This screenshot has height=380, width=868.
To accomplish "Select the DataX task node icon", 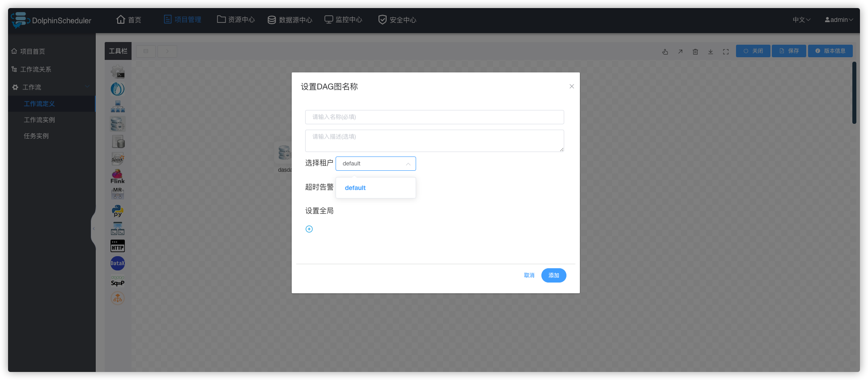I will 118,263.
